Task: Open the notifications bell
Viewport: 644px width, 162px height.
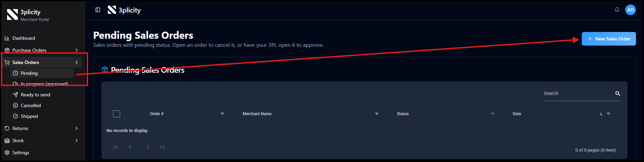Action: (617, 10)
